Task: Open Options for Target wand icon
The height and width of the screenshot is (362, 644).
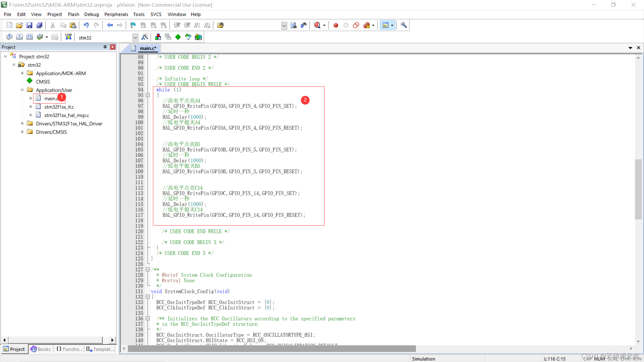Action: coord(145,37)
